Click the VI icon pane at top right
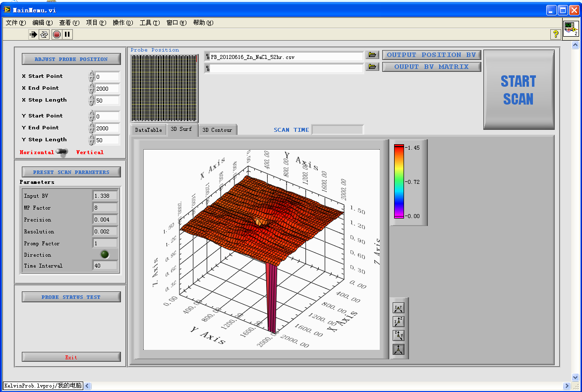The image size is (582, 392). [x=571, y=28]
